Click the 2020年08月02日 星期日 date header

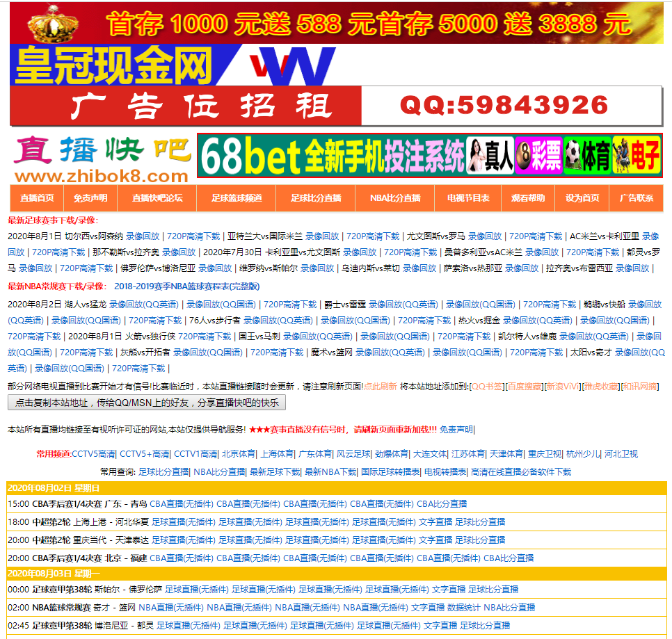click(337, 488)
